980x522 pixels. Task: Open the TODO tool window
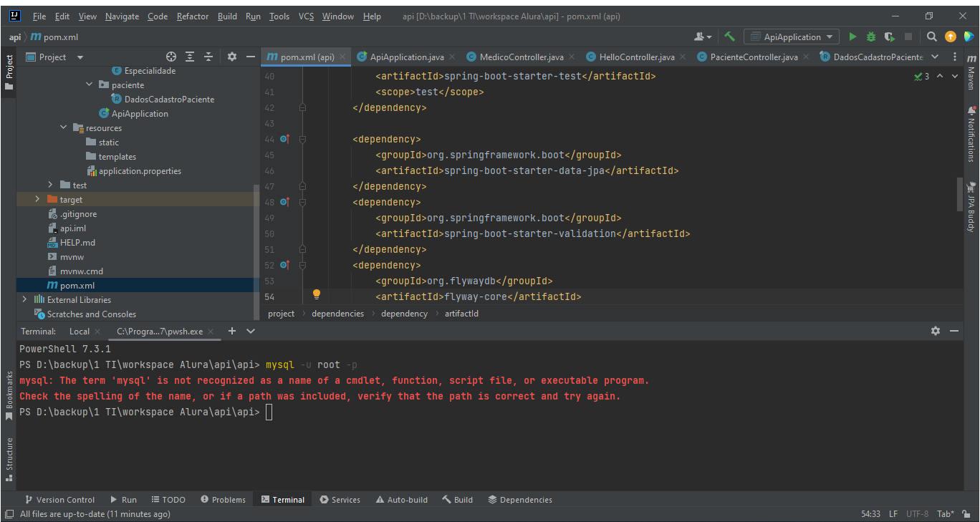(x=168, y=500)
